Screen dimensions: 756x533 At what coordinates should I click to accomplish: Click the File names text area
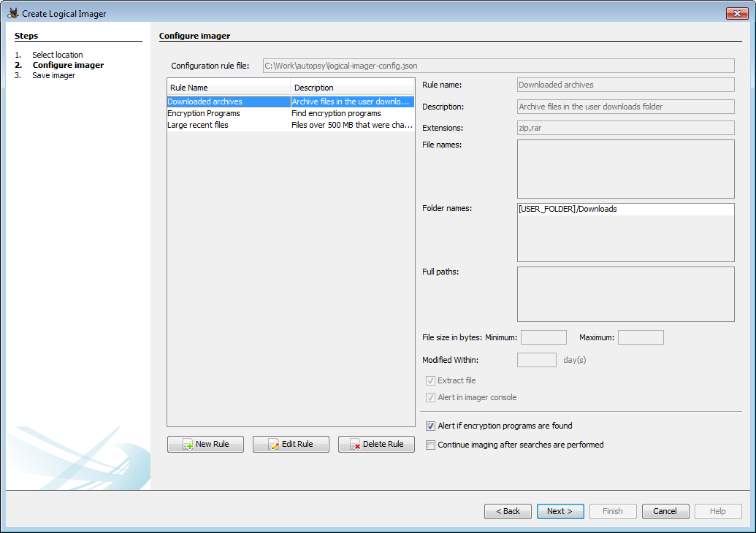pyautogui.click(x=626, y=169)
